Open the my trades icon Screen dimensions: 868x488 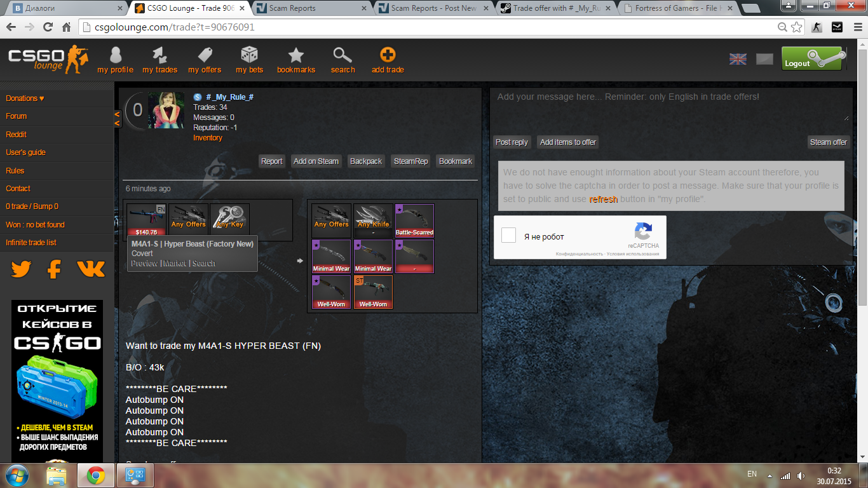tap(159, 56)
